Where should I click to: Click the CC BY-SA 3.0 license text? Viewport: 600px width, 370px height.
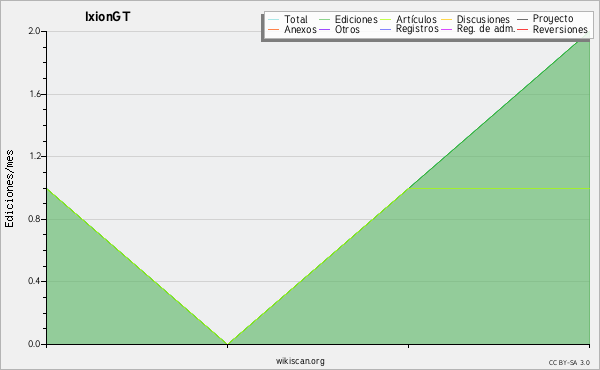click(x=569, y=363)
